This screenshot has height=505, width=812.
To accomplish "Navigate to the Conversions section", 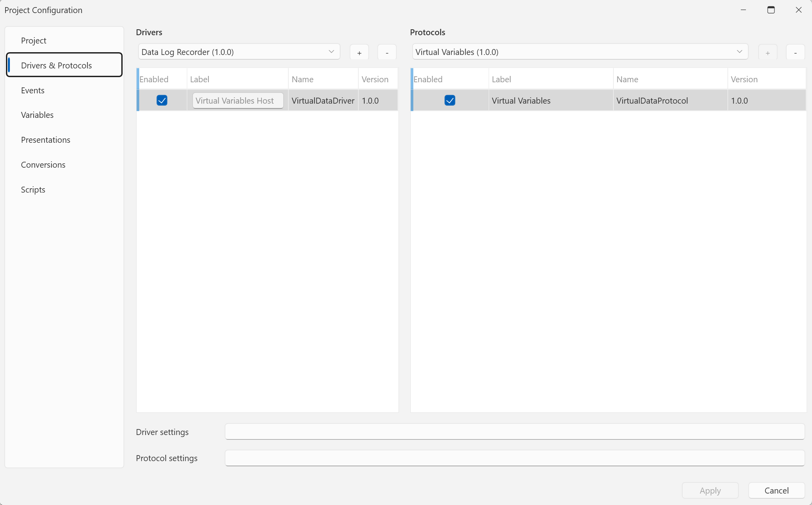I will (x=64, y=165).
